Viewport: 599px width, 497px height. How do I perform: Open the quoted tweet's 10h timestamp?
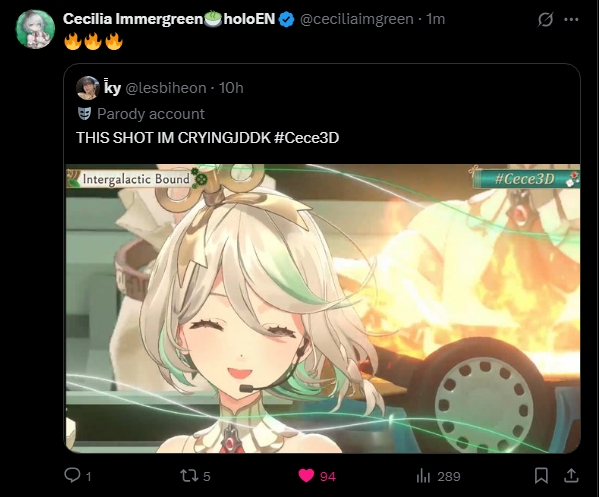point(231,88)
